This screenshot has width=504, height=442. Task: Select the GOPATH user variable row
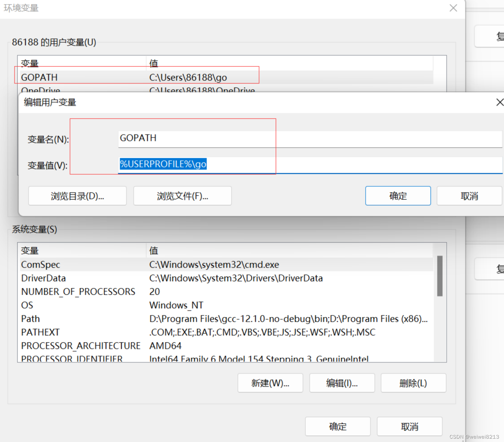tap(134, 77)
